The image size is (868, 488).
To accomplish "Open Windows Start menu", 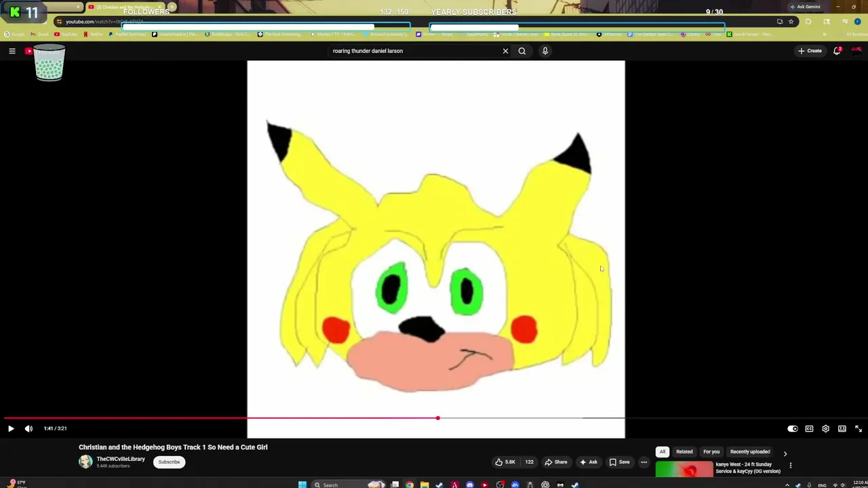I will pos(302,485).
